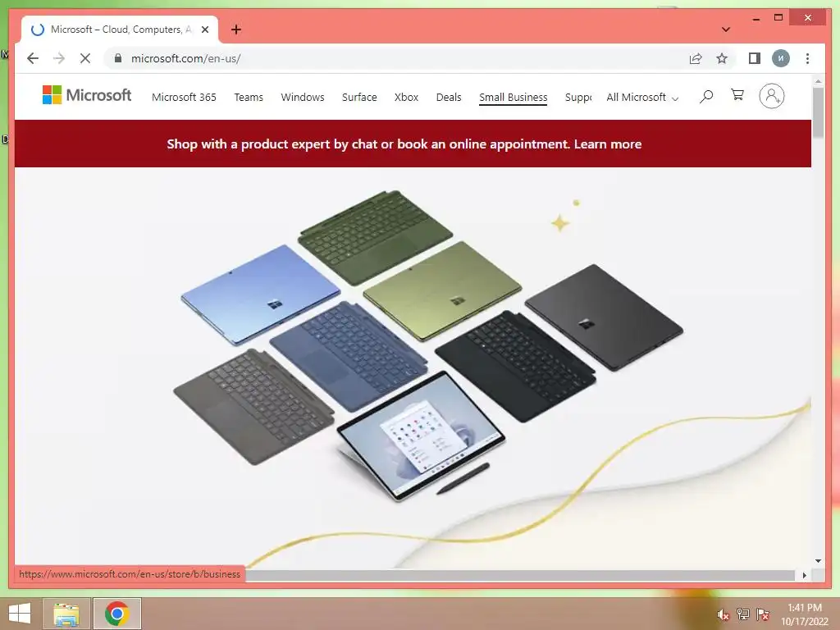This screenshot has width=840, height=630.
Task: Open the Microsoft 365 nav link
Action: [x=184, y=97]
